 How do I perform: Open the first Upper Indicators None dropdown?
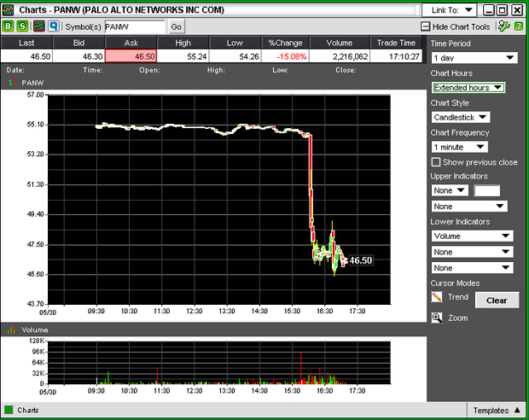tap(450, 190)
